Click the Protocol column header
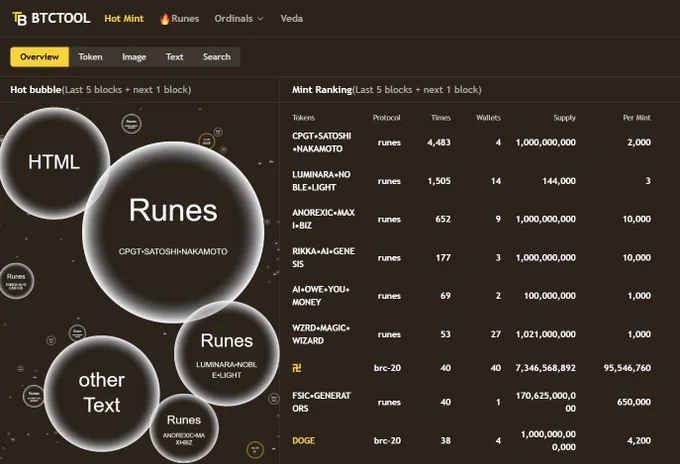The image size is (680, 464). pos(386,118)
